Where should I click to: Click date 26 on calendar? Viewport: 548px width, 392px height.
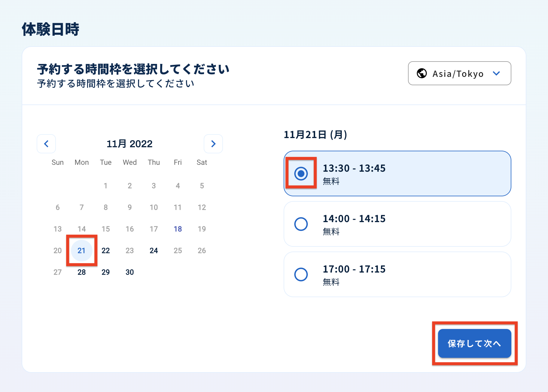click(x=202, y=251)
